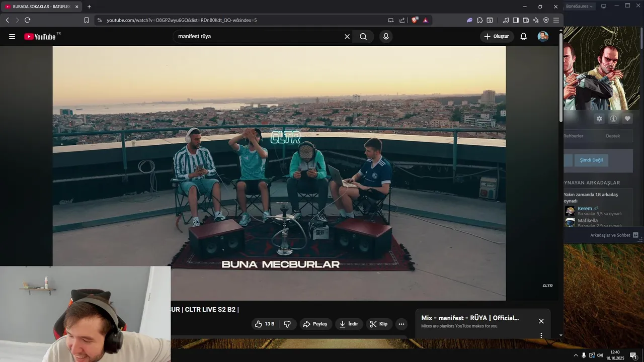Open YouTube notifications bell
This screenshot has width=644, height=362.
tap(523, 37)
